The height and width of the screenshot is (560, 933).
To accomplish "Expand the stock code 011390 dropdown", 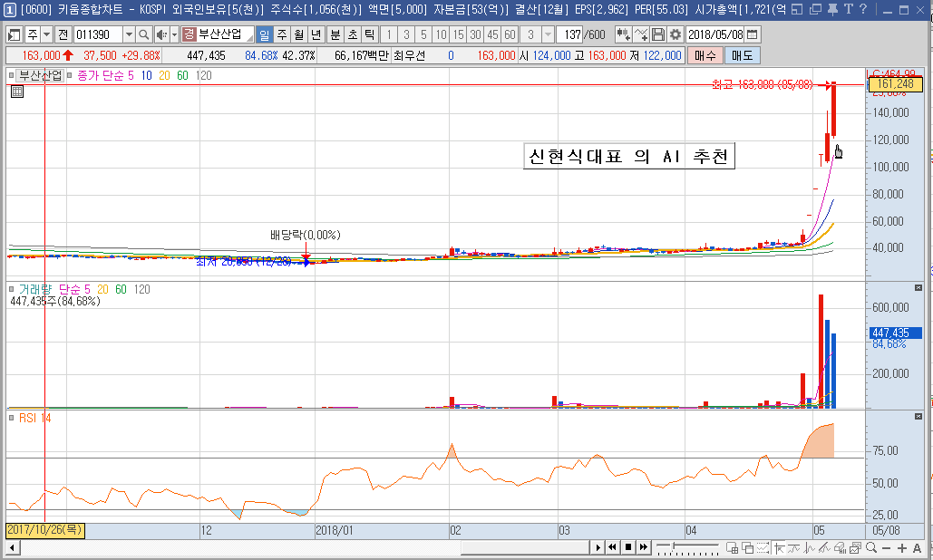I will pyautogui.click(x=128, y=34).
